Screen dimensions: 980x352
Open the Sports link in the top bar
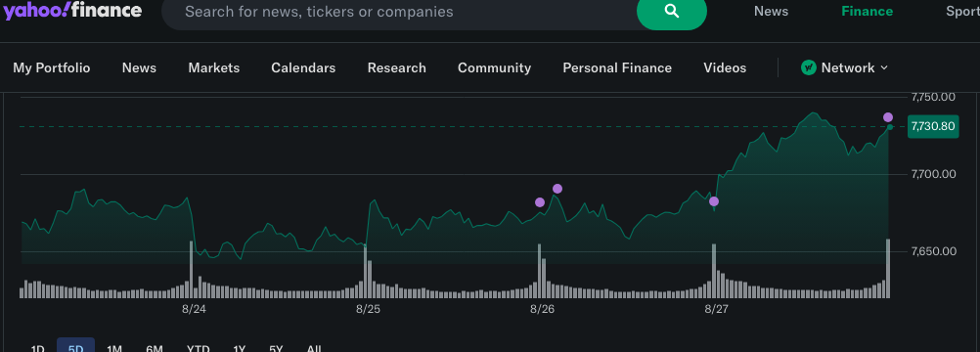[962, 12]
